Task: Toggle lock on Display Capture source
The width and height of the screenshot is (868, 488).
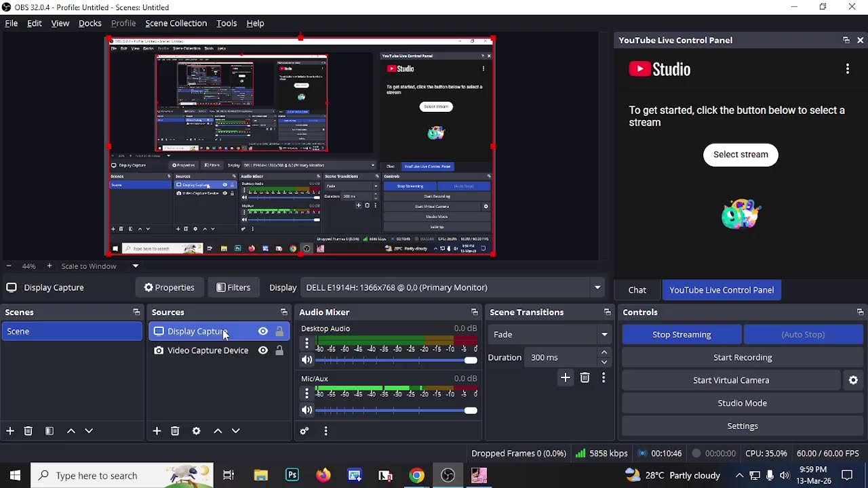Action: 279,331
